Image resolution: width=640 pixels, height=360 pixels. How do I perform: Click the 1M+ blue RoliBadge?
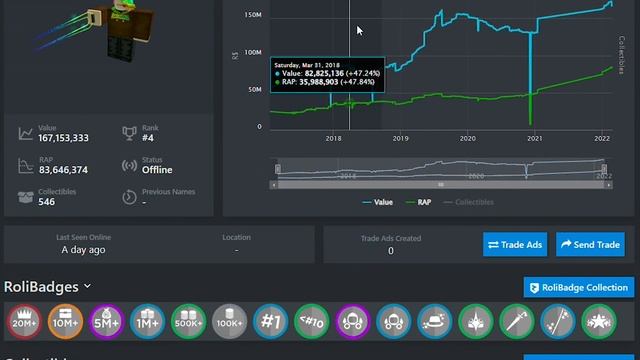pos(147,322)
